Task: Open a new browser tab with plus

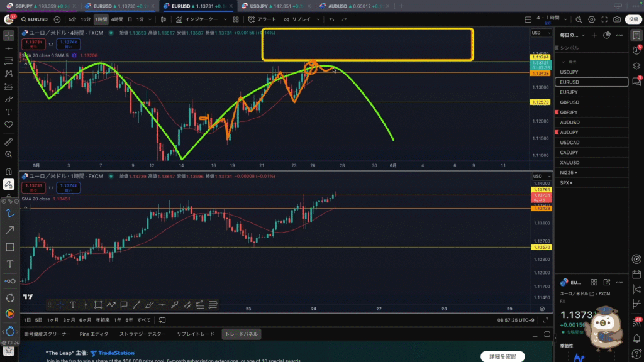Action: [401, 6]
